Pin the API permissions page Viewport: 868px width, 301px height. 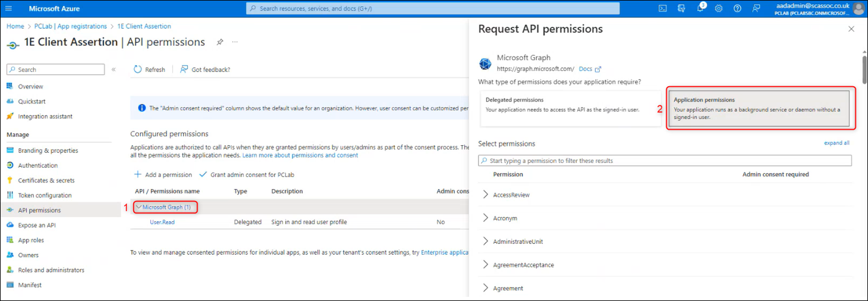click(x=219, y=42)
